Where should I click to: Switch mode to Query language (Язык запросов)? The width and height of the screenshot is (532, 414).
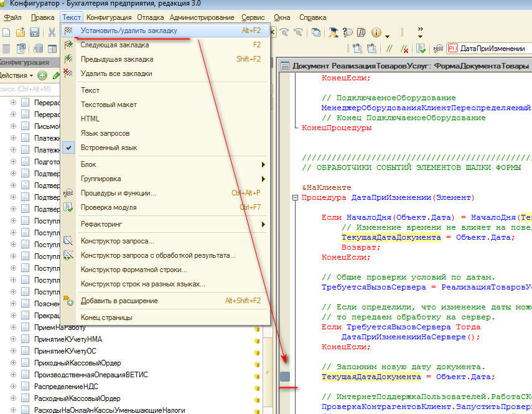(105, 133)
